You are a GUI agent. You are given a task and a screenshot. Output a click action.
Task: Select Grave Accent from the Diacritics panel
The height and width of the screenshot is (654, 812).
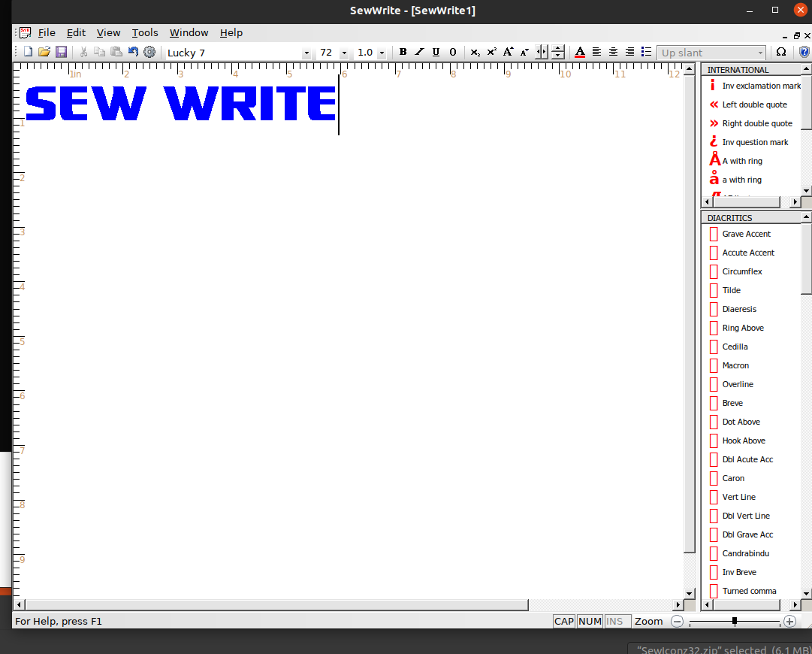tap(746, 234)
